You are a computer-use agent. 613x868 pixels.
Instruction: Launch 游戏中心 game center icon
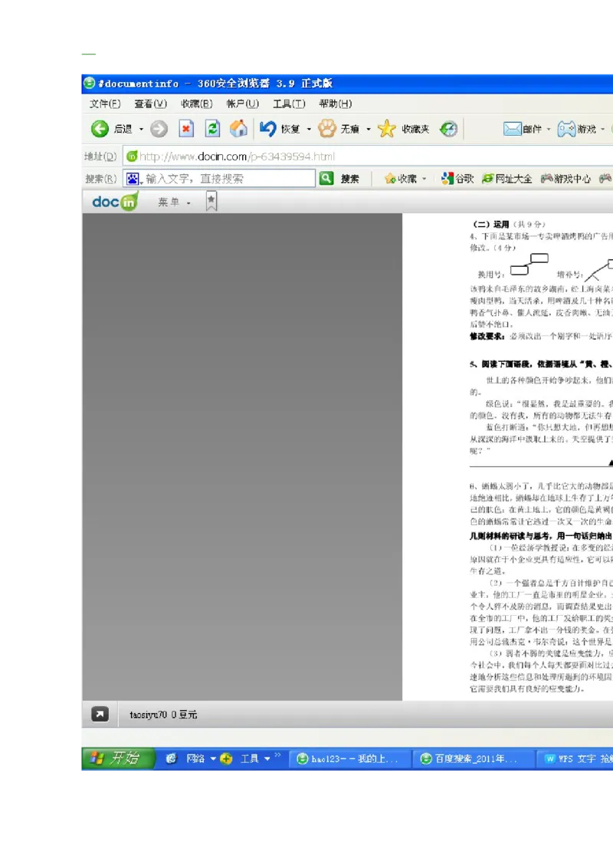coord(546,178)
